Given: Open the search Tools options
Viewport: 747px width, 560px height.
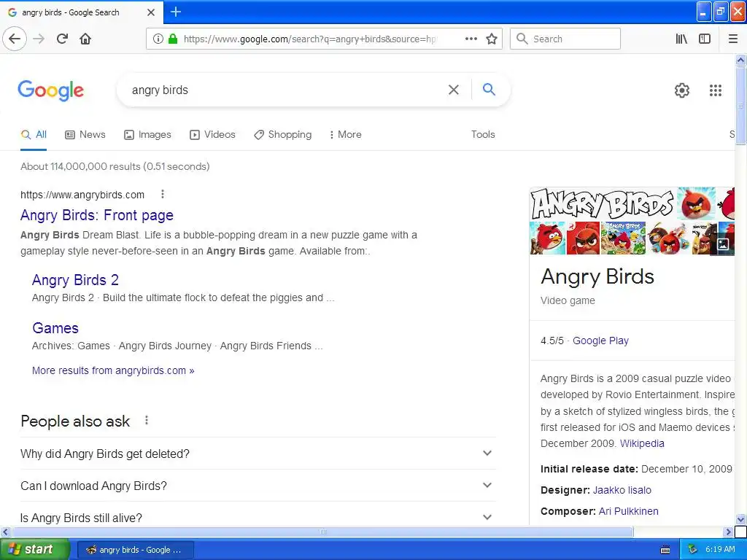Looking at the screenshot, I should pos(483,134).
